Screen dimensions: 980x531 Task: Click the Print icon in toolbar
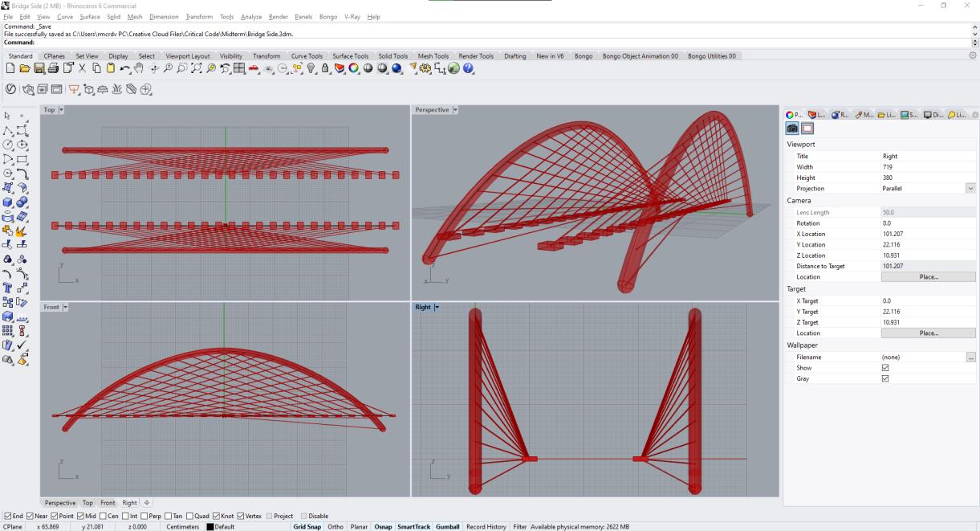[x=53, y=69]
